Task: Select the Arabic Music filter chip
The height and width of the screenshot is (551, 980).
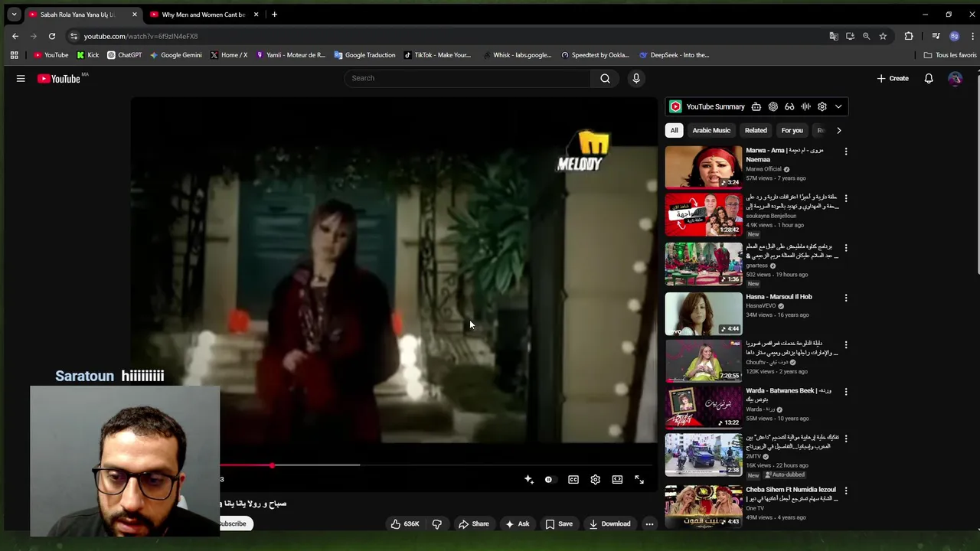Action: point(711,130)
